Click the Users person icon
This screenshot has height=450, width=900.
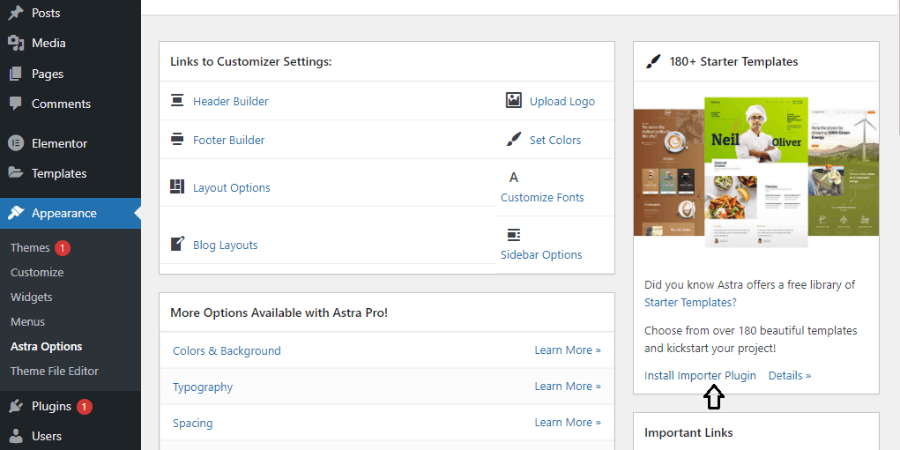(x=16, y=436)
